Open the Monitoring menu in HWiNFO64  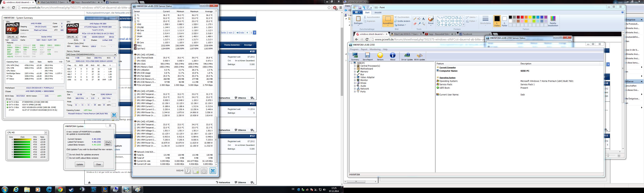point(375,50)
